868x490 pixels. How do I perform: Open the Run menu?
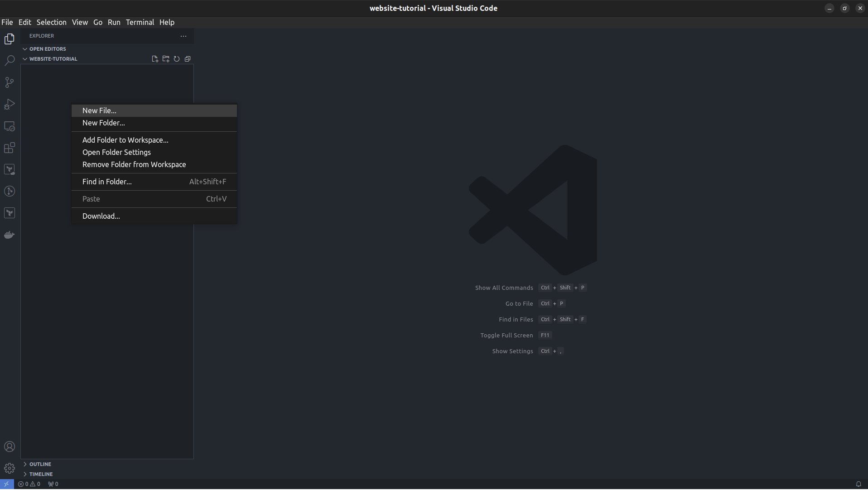(x=114, y=22)
